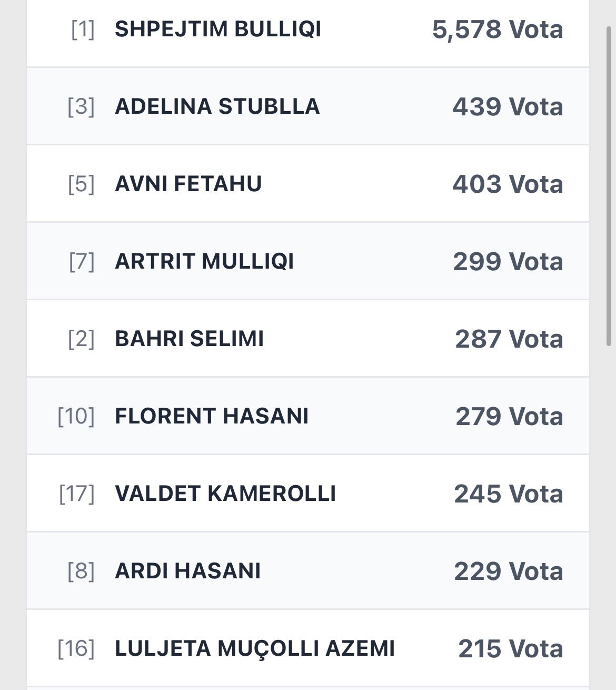Screen dimensions: 616x690
Task: Click candidate number [16] label
Action: click(76, 648)
